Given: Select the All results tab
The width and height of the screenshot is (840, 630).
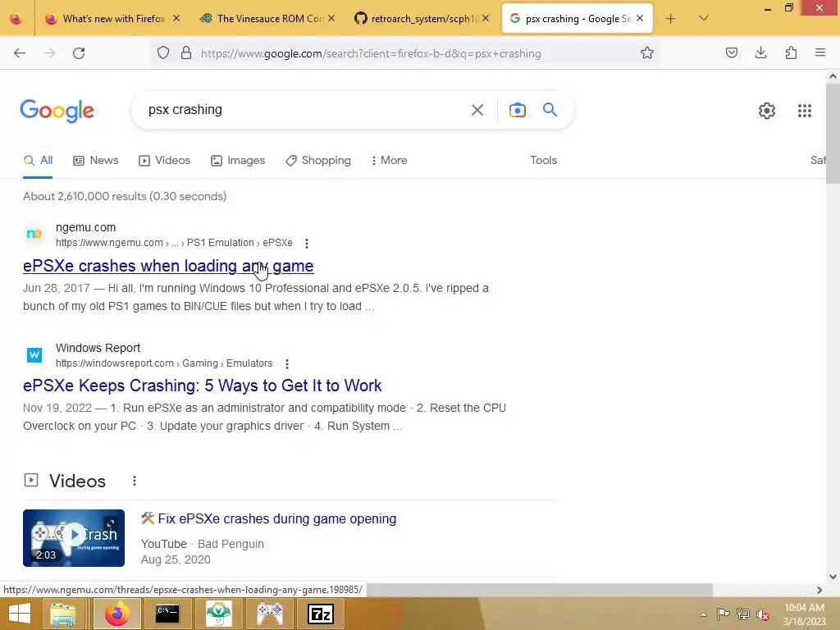Looking at the screenshot, I should tap(38, 160).
